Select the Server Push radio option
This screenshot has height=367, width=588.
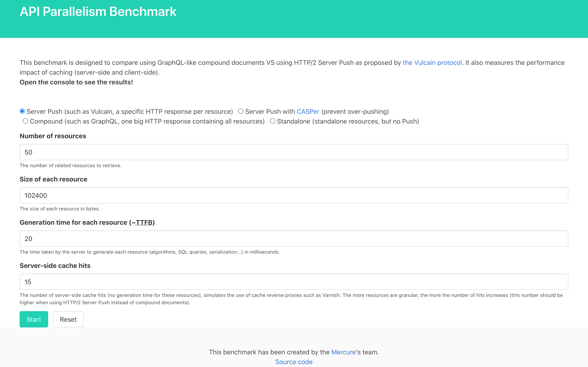[x=22, y=111]
